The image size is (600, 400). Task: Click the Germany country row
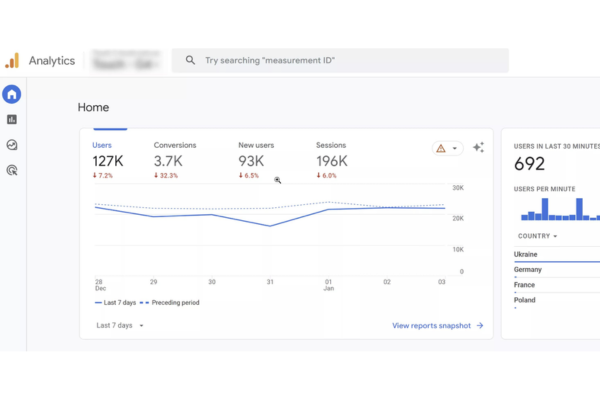click(x=557, y=270)
